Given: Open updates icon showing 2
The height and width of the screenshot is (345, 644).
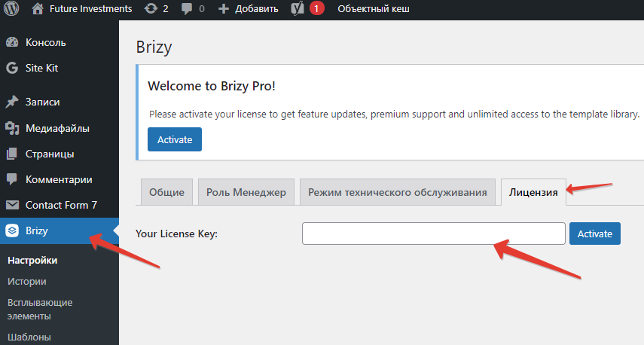Looking at the screenshot, I should 151,8.
